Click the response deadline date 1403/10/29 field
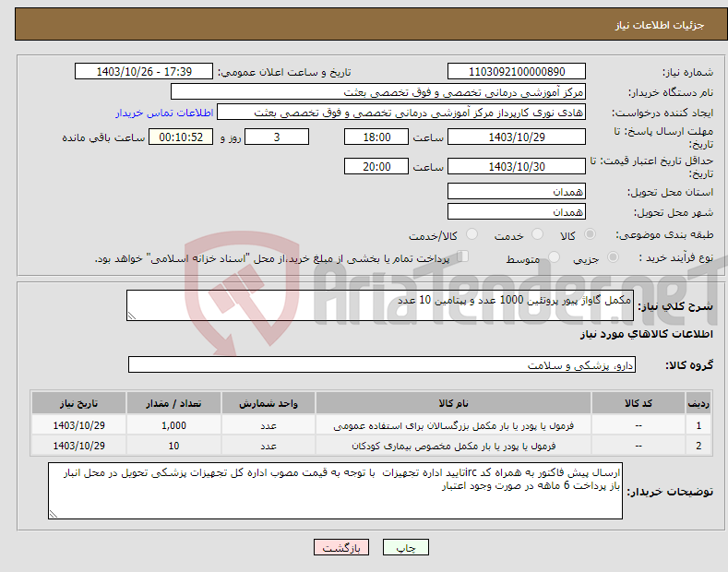This screenshot has width=728, height=572. point(517,137)
